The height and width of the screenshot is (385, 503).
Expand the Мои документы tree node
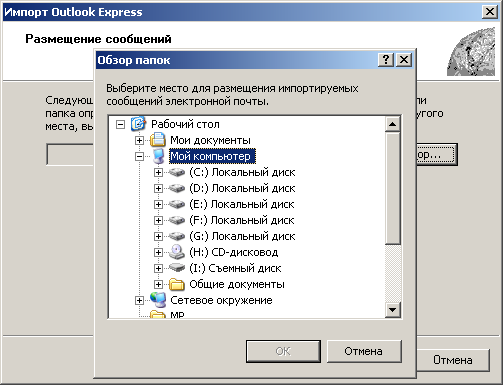139,140
